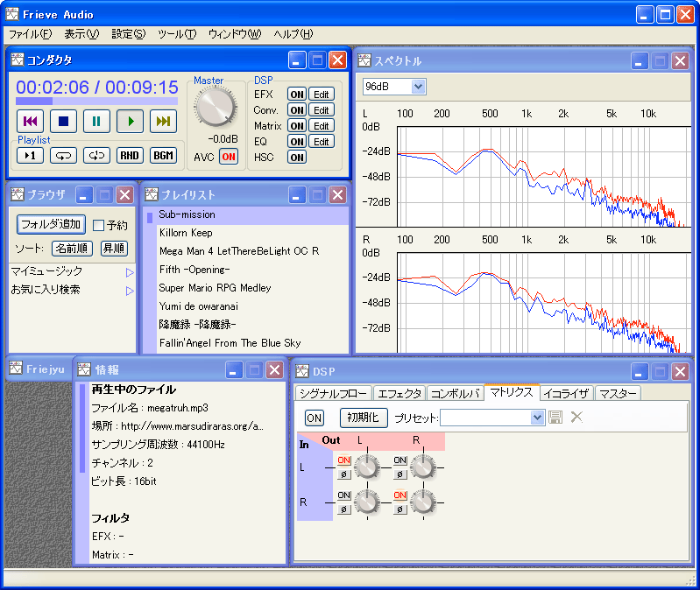
Task: Click the 初期化 reset button
Action: coord(364,418)
